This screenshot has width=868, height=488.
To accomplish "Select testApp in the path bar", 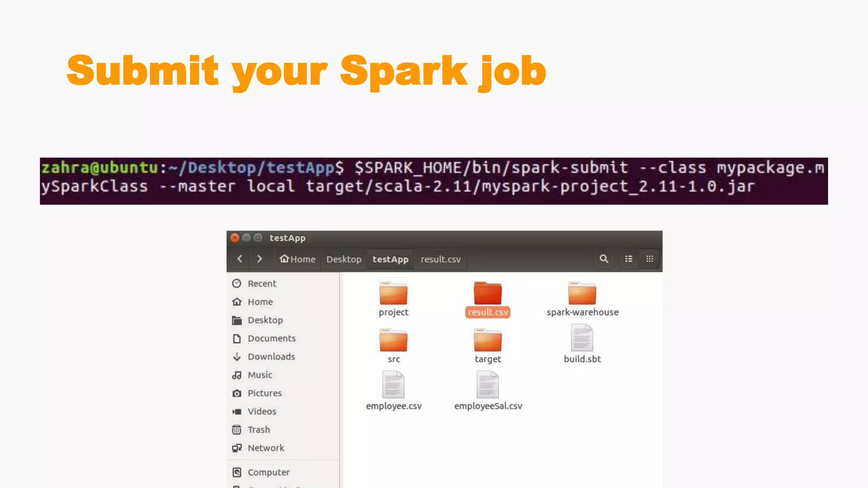I will [390, 259].
